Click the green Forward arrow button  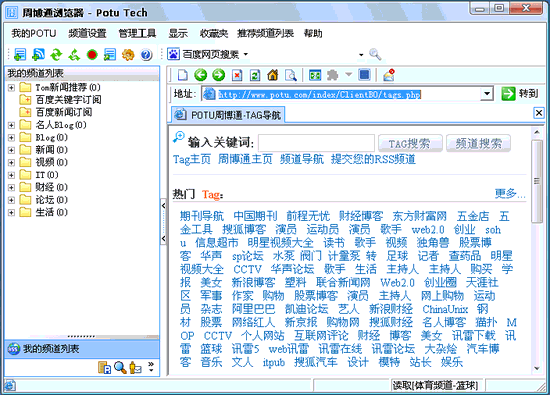click(219, 75)
